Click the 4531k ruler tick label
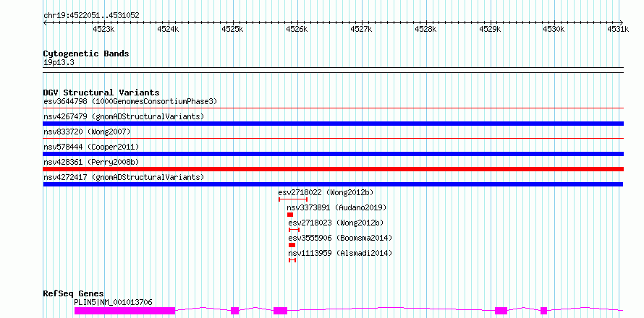The image size is (644, 318). [x=619, y=29]
